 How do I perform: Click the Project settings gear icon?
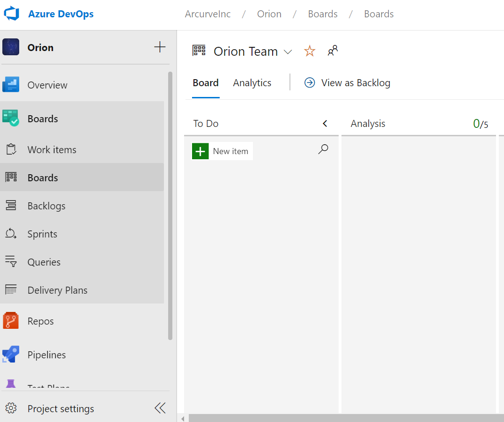click(x=11, y=408)
